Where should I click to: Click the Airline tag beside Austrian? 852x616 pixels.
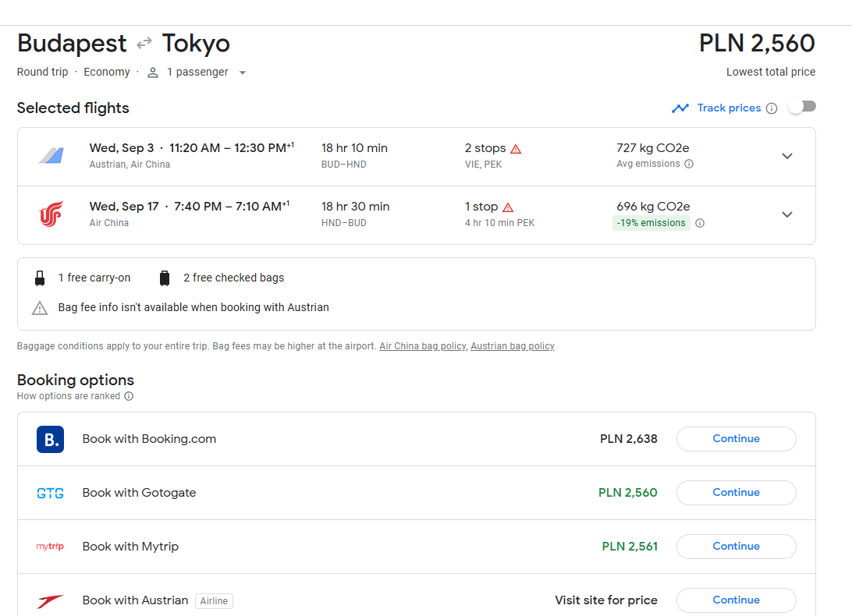(x=214, y=600)
